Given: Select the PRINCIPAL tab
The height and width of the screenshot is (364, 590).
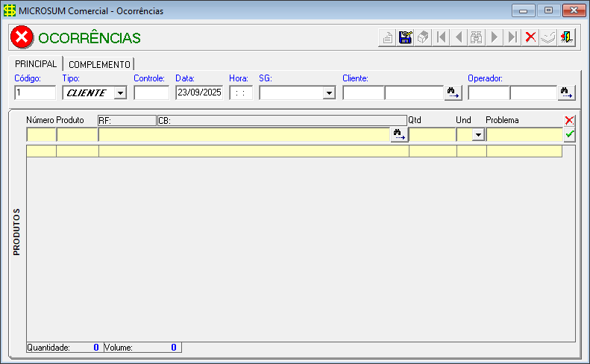Looking at the screenshot, I should point(36,64).
